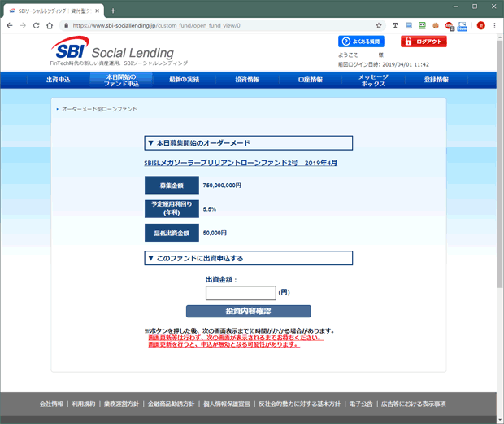Open the SBISLメガソーラーブリリアントローンファンド2号 link

coord(241,163)
